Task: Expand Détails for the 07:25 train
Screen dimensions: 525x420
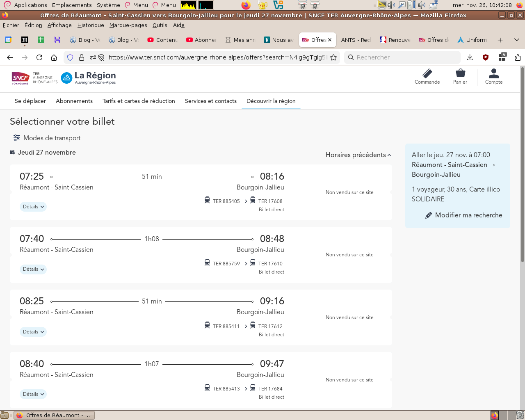Action: click(x=33, y=207)
